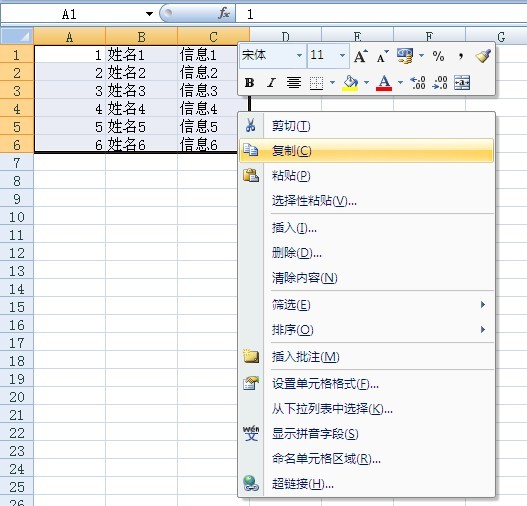This screenshot has width=527, height=506.
Task: Apply accounting number format icon
Action: tap(405, 56)
